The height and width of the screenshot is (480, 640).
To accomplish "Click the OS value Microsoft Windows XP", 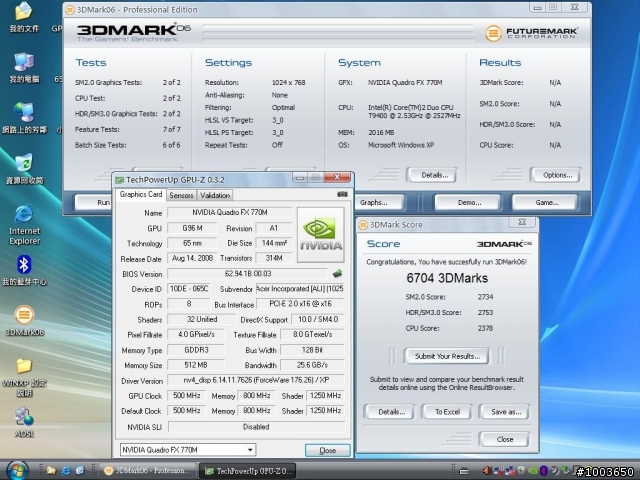I will (x=401, y=145).
